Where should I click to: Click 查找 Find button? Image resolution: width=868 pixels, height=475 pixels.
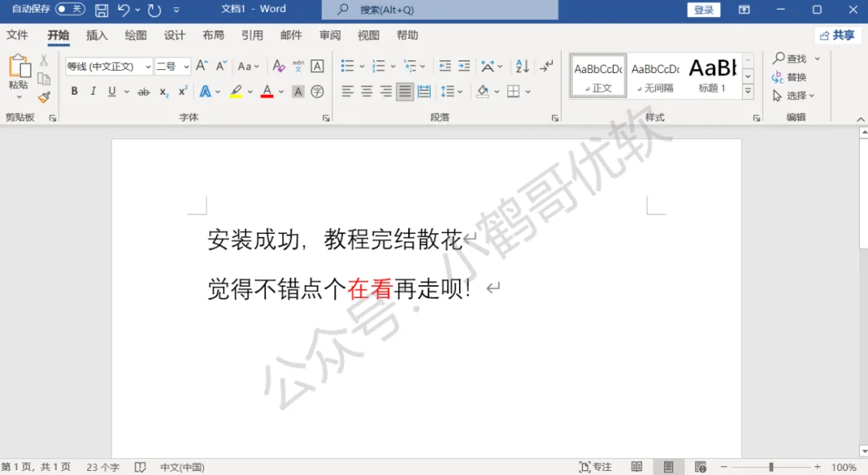click(791, 58)
